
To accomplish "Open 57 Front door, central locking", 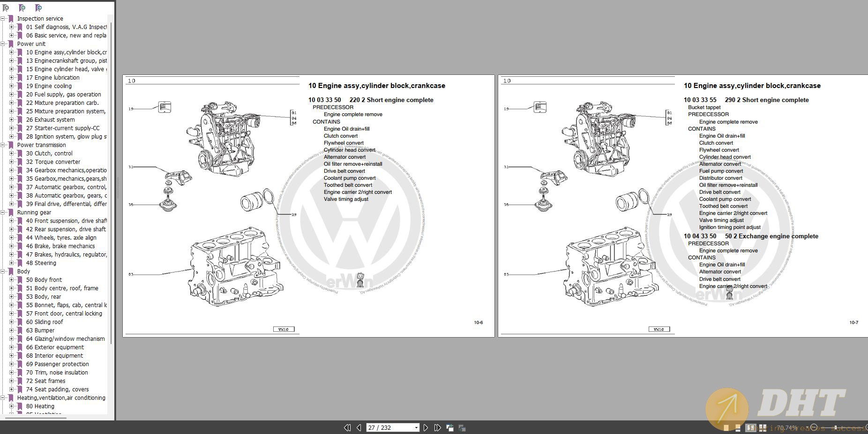I will [x=64, y=314].
